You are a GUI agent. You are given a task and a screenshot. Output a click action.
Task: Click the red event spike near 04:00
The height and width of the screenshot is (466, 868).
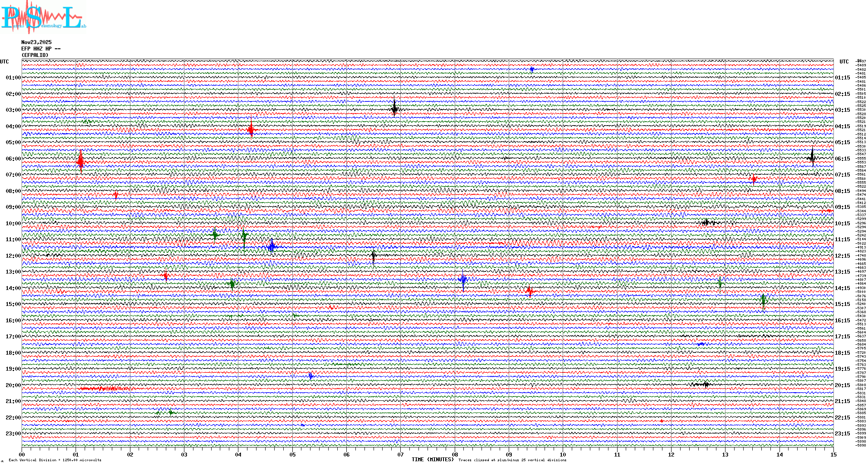point(251,129)
